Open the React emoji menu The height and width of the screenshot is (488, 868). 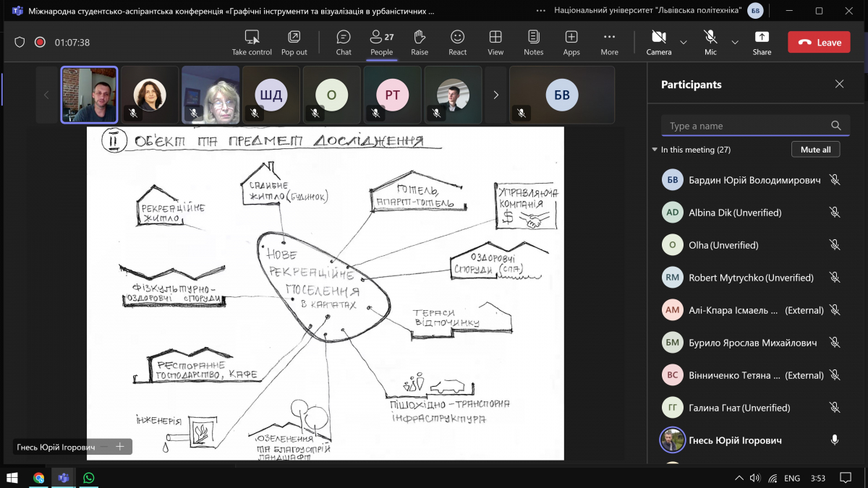coord(457,42)
